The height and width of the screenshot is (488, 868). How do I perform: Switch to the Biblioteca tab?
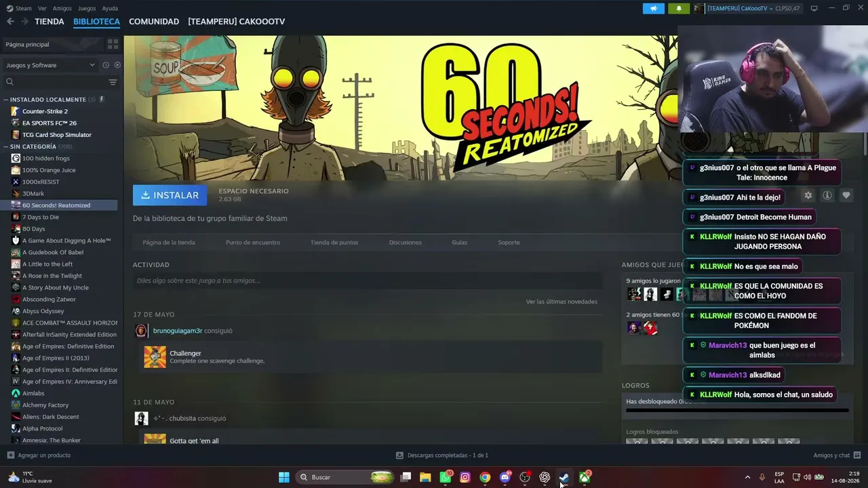coord(96,22)
